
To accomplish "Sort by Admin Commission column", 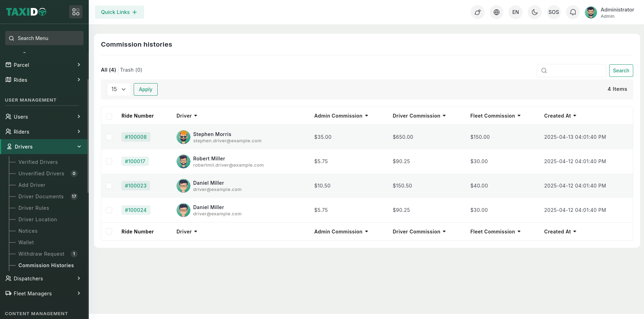I will pos(341,116).
